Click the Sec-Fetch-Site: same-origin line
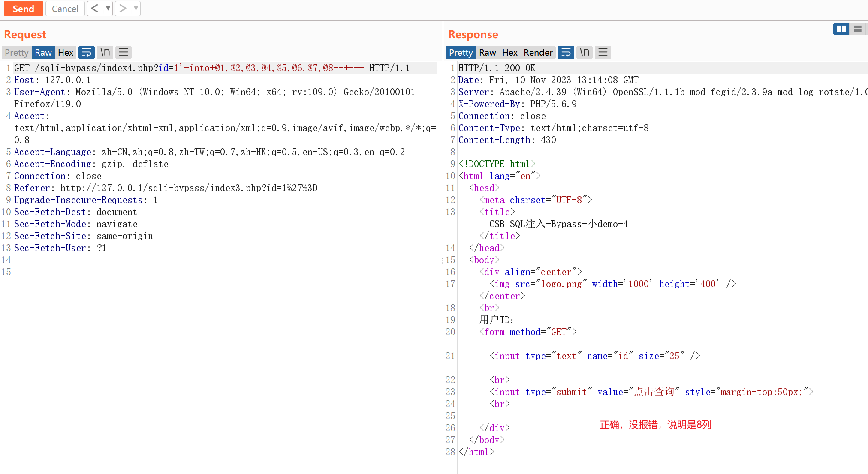This screenshot has width=868, height=474. coord(84,236)
